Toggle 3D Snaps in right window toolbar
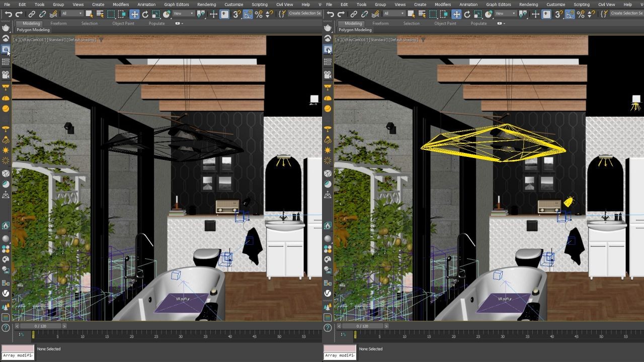Viewport: 644px width, 362px height. coord(558,15)
